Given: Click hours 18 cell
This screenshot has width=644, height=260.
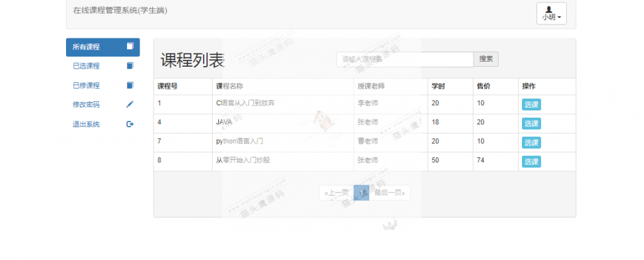Looking at the screenshot, I should pos(450,123).
